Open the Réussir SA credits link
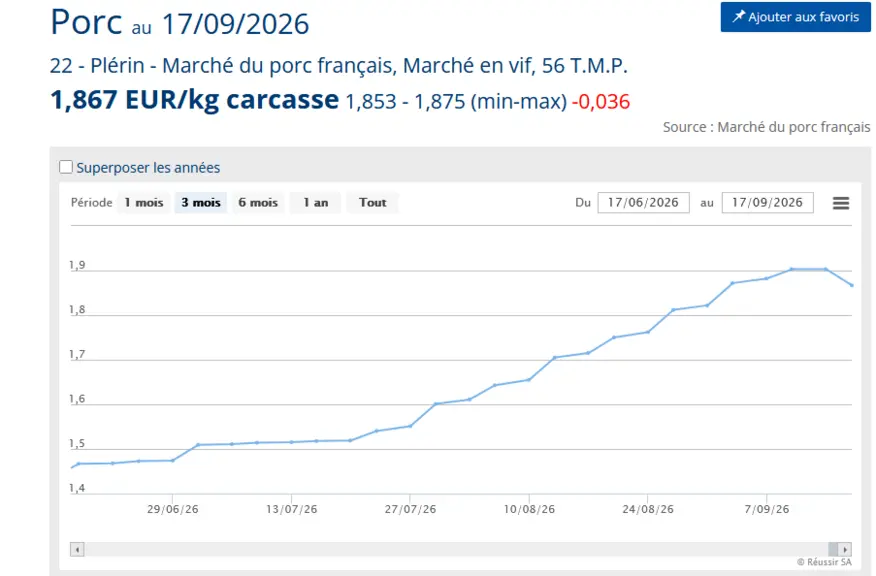Image resolution: width=876 pixels, height=576 pixels. coord(824,562)
